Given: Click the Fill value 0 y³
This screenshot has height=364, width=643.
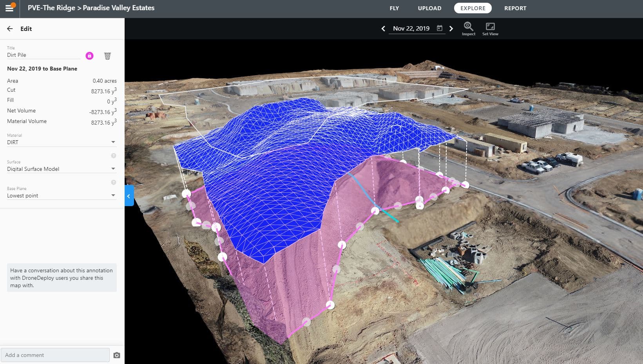Looking at the screenshot, I should pyautogui.click(x=112, y=101).
